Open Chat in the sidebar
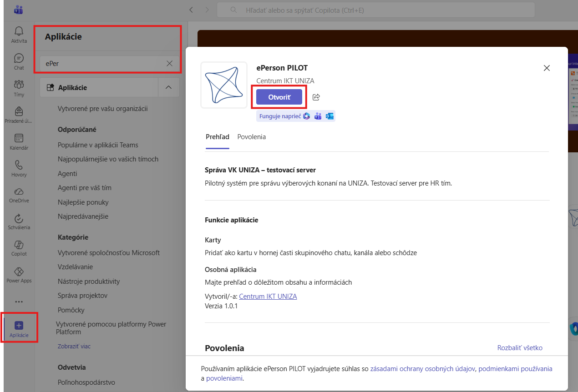Screen dimensions: 578x392 click(x=19, y=61)
